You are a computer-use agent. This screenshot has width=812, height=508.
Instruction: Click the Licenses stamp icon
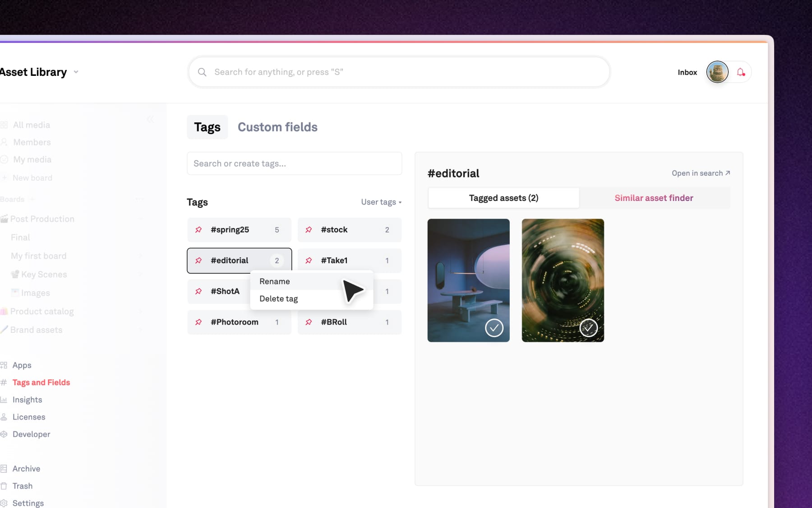(x=4, y=417)
